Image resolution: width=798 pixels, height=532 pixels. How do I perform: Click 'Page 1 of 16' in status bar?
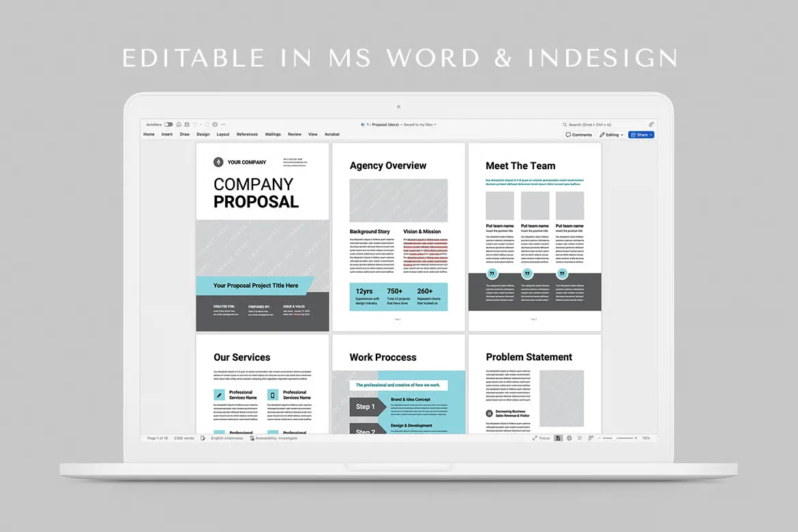158,439
